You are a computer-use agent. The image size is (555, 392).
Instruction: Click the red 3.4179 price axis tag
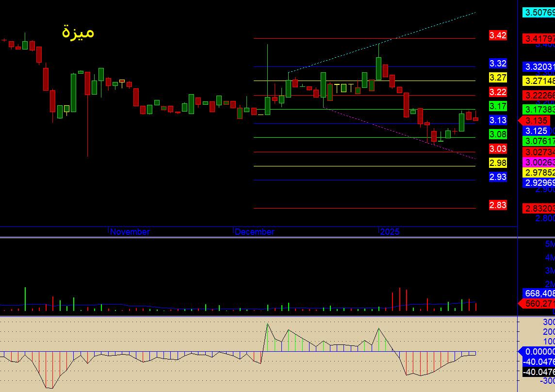point(539,38)
